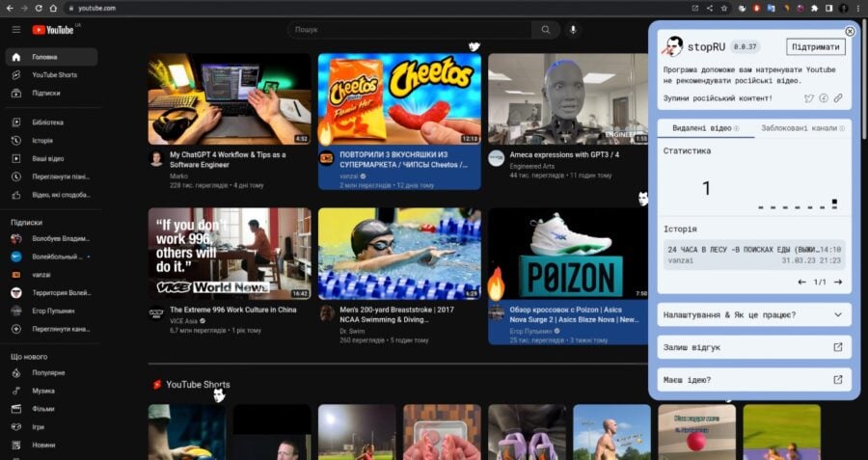Open the vanzai subscription in the sidebar
The width and height of the screenshot is (868, 460).
pos(51,275)
